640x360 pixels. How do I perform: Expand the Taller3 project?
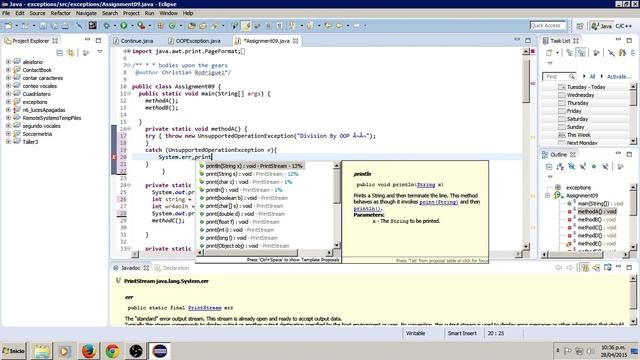point(8,142)
